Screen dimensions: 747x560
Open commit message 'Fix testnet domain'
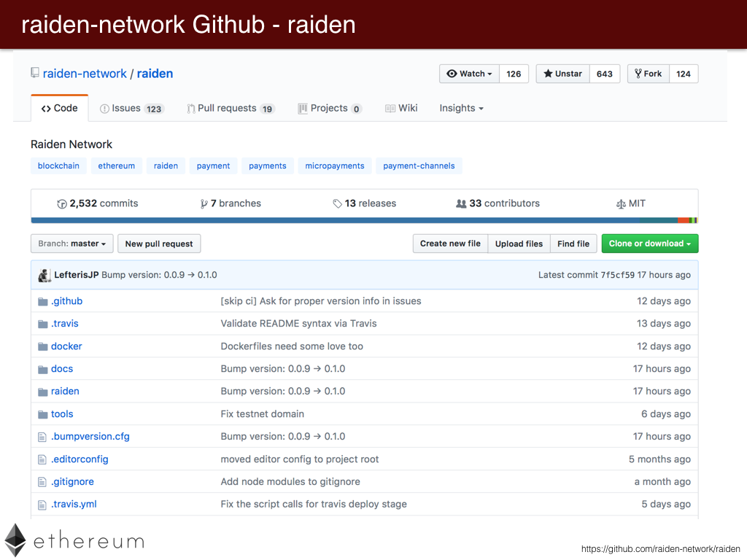[x=262, y=414]
